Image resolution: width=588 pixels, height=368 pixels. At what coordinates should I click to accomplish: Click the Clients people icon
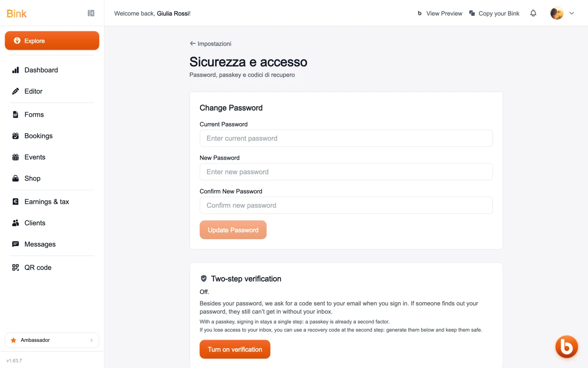pos(15,223)
